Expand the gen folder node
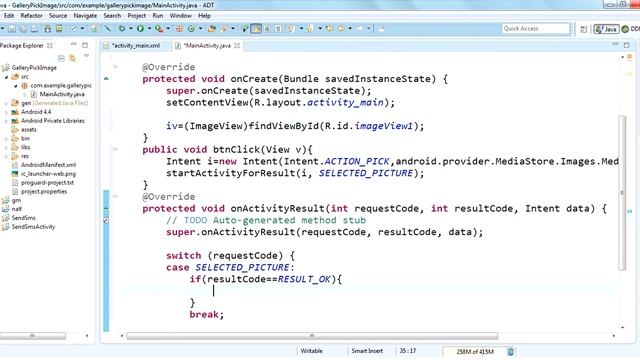This screenshot has height=360, width=640. tap(6, 103)
